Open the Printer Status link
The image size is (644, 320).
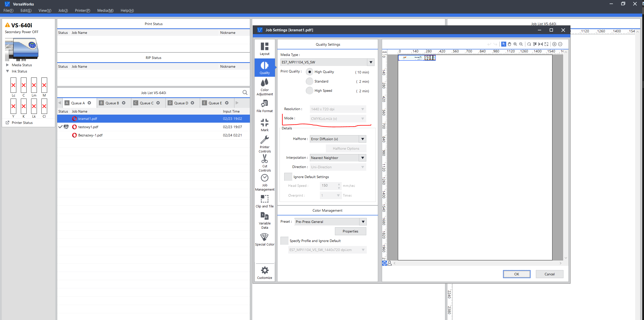(22, 123)
